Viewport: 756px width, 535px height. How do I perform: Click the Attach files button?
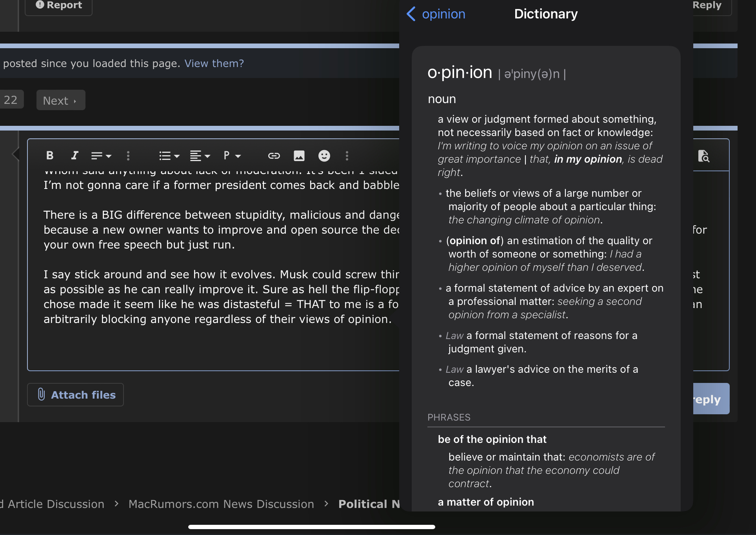tap(75, 395)
